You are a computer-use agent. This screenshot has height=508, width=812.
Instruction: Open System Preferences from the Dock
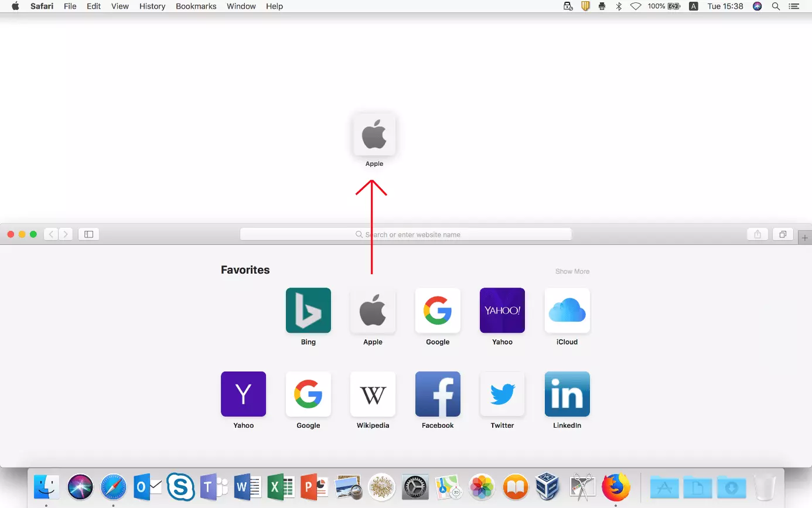click(x=415, y=487)
